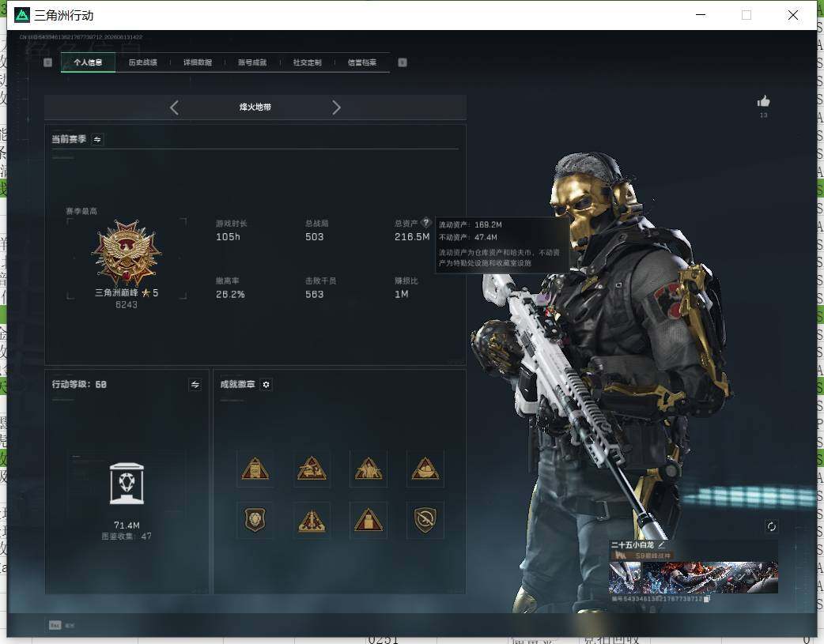The width and height of the screenshot is (824, 644).
Task: Edit nickname with pencil icon beside 二十五小白龙
Action: click(661, 545)
